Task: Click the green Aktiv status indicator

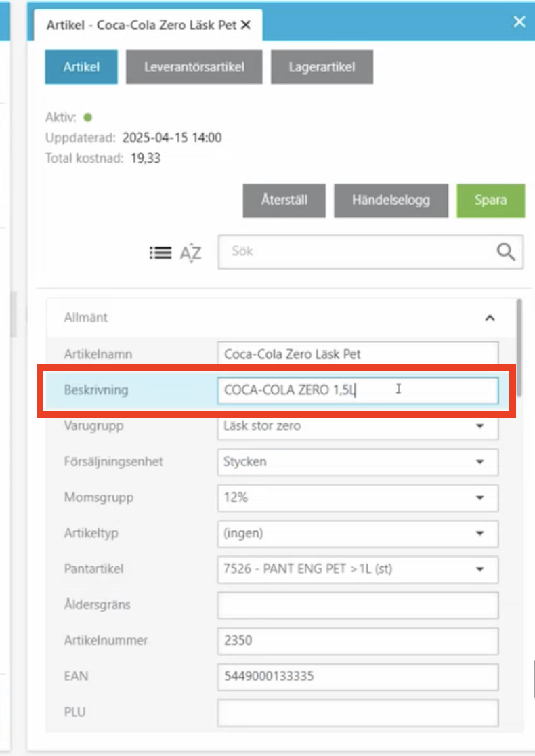Action: pos(88,117)
